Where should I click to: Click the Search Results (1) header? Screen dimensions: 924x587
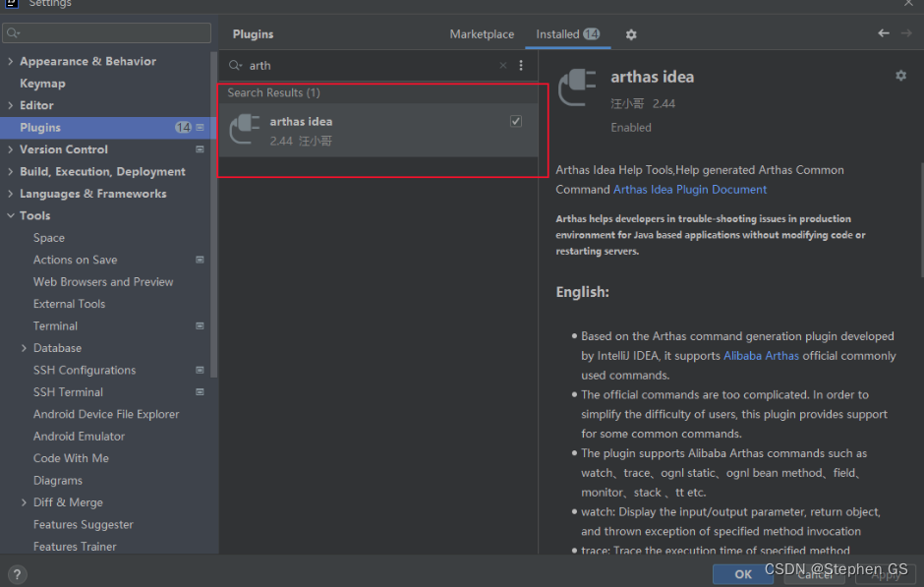(273, 92)
